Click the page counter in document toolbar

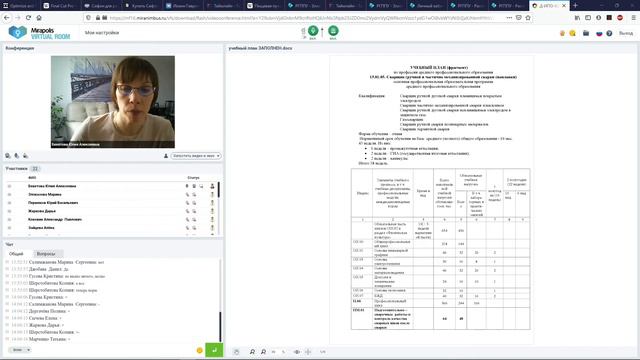[x=323, y=351]
